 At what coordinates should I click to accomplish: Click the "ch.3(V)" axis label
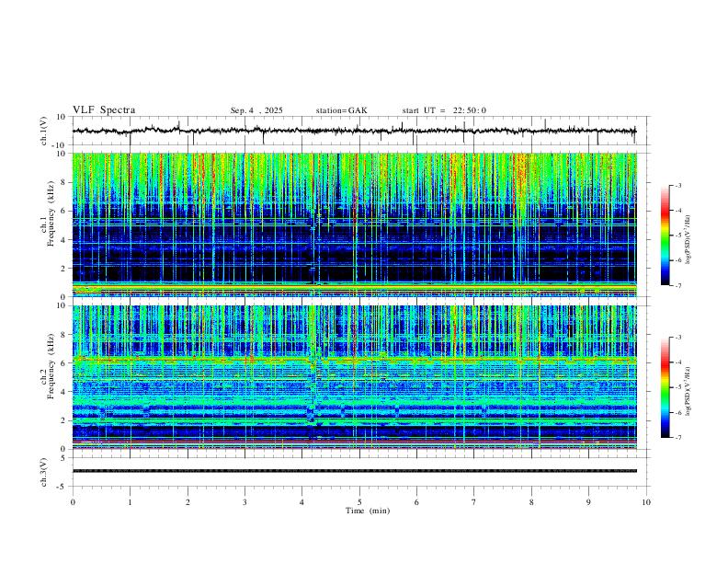44,472
